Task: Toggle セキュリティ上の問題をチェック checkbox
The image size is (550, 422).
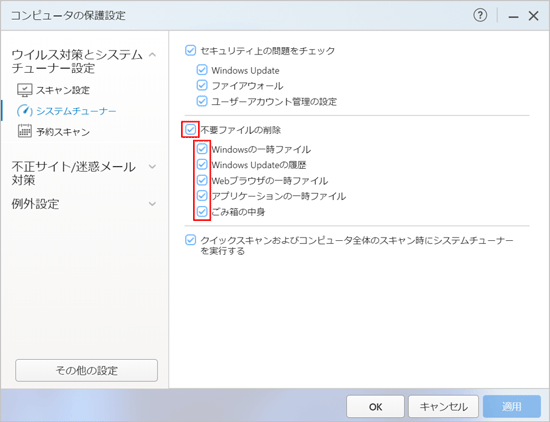Action: (x=190, y=51)
